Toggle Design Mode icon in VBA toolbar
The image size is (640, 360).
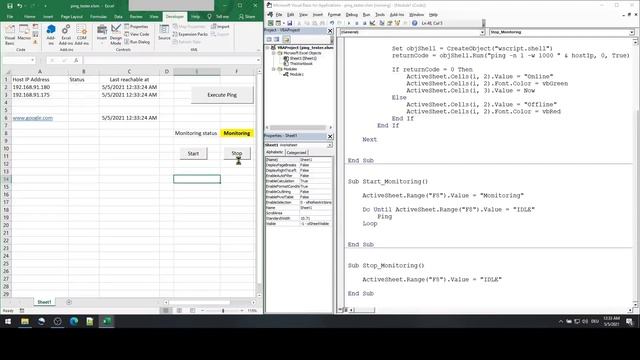[x=372, y=23]
